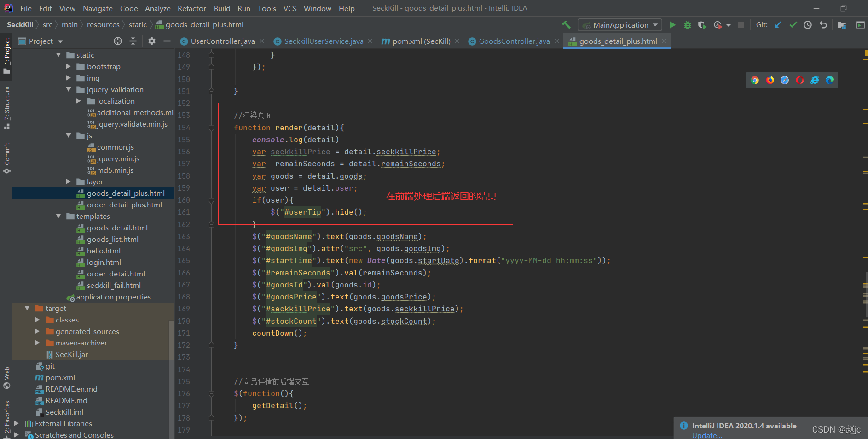Viewport: 868px width, 439px height.
Task: Open pom.xml in the project root
Action: tap(60, 377)
